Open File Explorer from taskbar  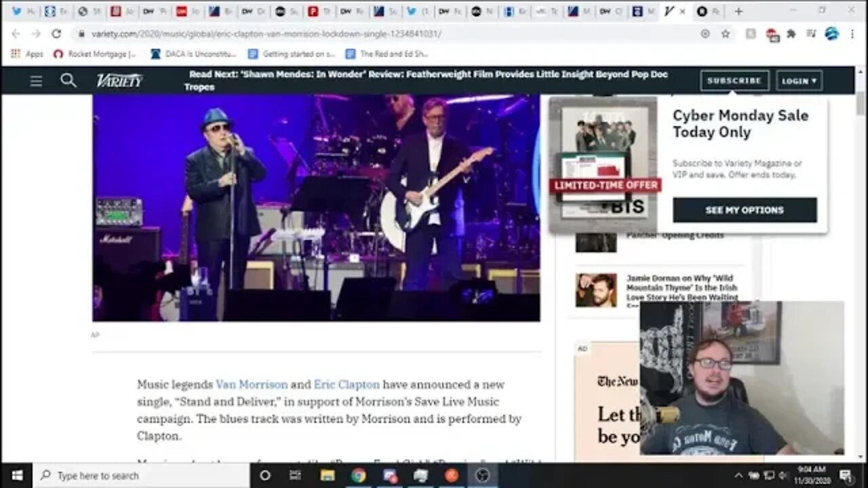[x=328, y=475]
